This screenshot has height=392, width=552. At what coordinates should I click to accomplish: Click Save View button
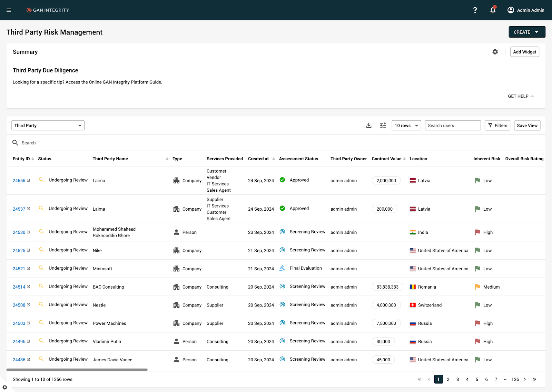pyautogui.click(x=527, y=125)
